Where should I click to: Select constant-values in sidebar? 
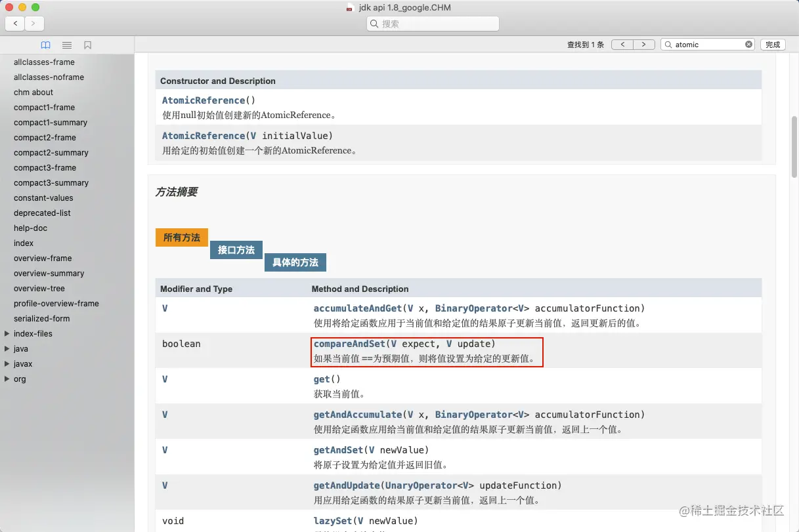(43, 198)
